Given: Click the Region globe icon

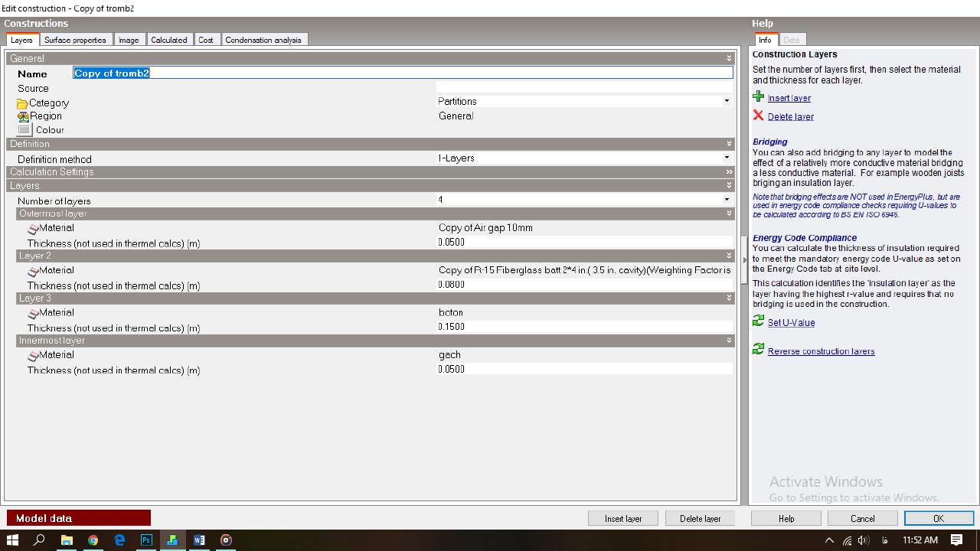Looking at the screenshot, I should pos(23,116).
